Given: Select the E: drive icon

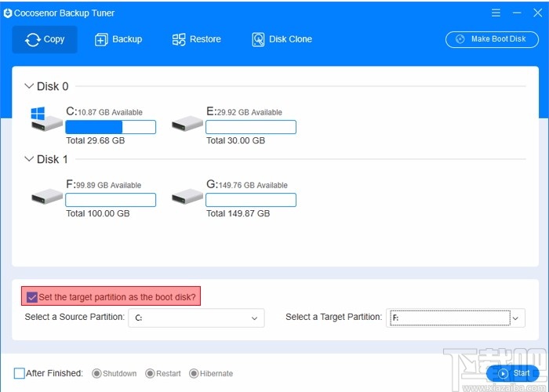Looking at the screenshot, I should tap(187, 124).
